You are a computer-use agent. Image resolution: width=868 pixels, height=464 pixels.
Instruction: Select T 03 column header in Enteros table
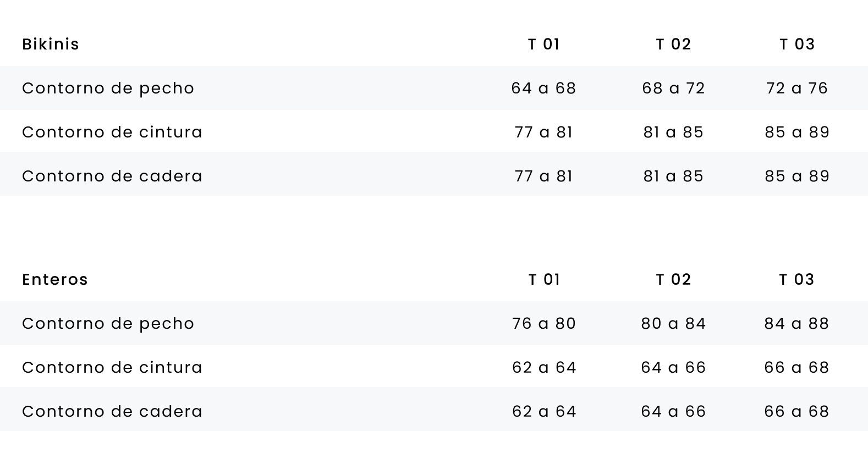tap(797, 279)
